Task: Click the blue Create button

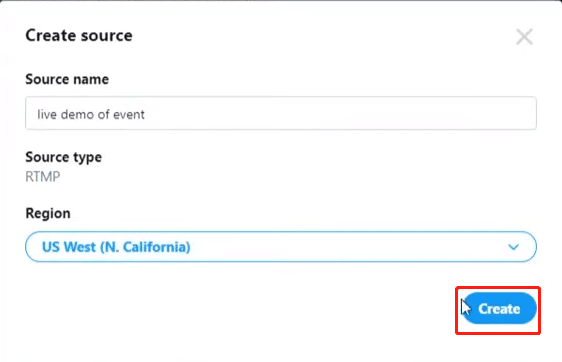Action: coord(500,308)
